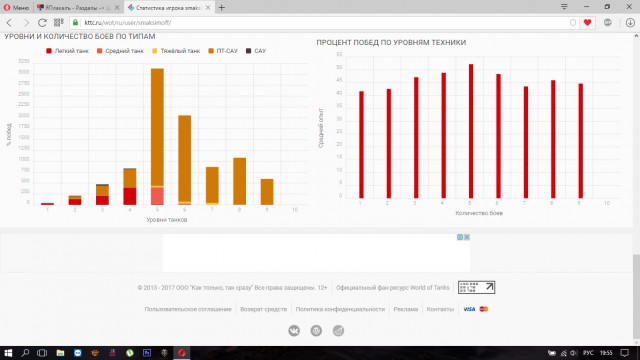Click the site counter badge

[x=476, y=287]
